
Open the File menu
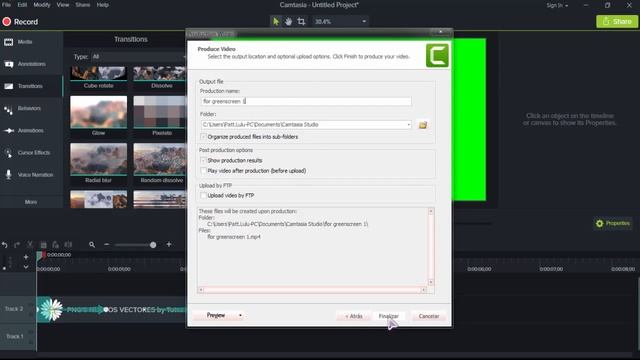click(7, 5)
